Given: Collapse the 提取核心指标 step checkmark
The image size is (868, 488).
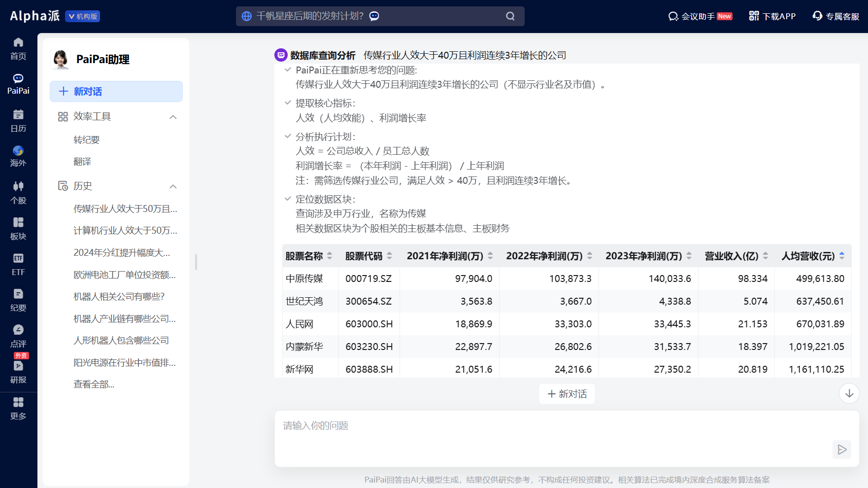Looking at the screenshot, I should (x=288, y=103).
